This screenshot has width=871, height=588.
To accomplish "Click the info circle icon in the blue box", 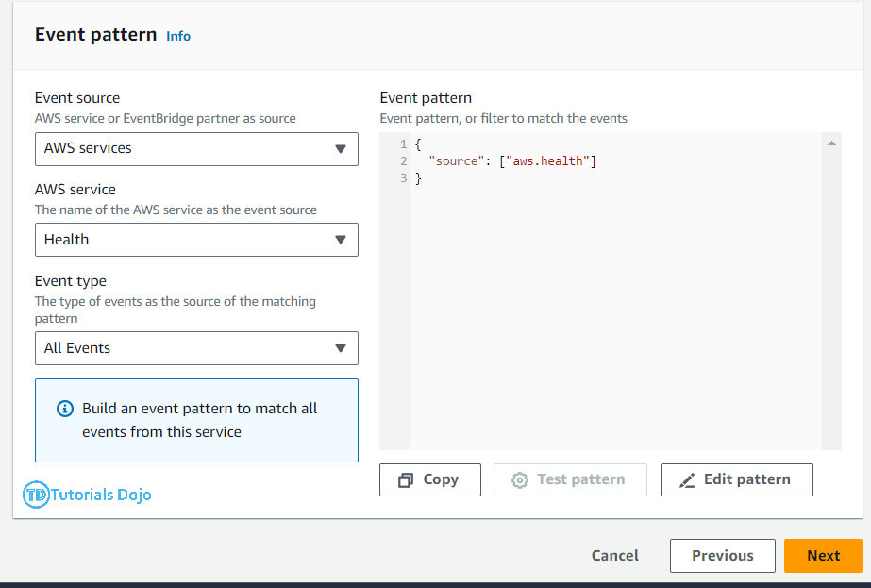I will point(64,409).
